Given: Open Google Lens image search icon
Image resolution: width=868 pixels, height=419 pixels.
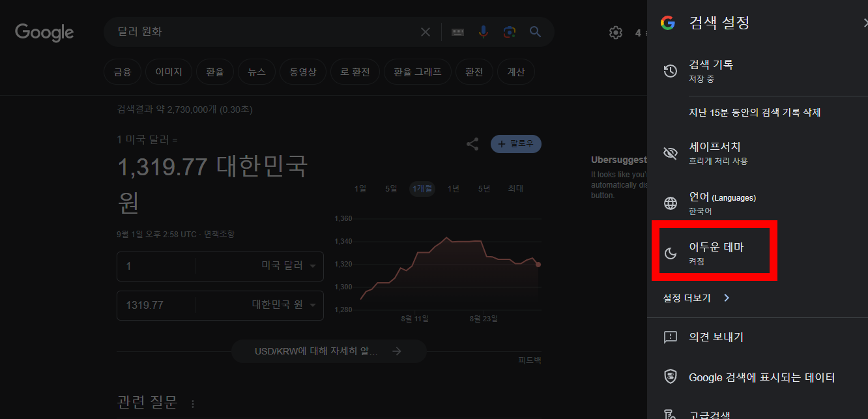Looking at the screenshot, I should [x=510, y=32].
